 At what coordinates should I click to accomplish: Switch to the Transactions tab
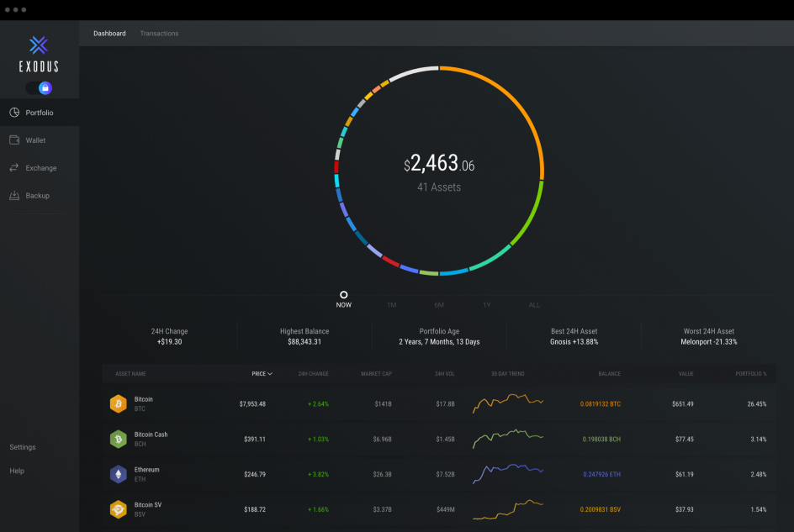click(x=159, y=34)
